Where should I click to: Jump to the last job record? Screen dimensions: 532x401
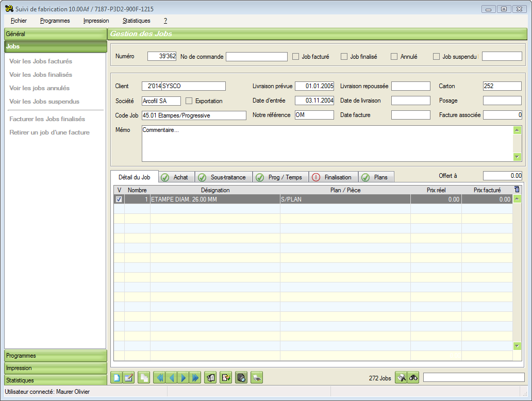tap(195, 378)
